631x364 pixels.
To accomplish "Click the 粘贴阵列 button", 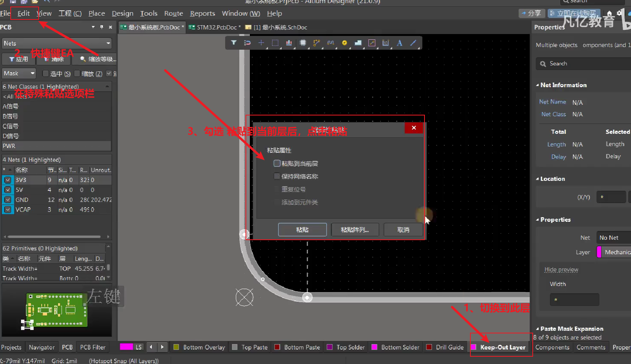I will [x=355, y=230].
